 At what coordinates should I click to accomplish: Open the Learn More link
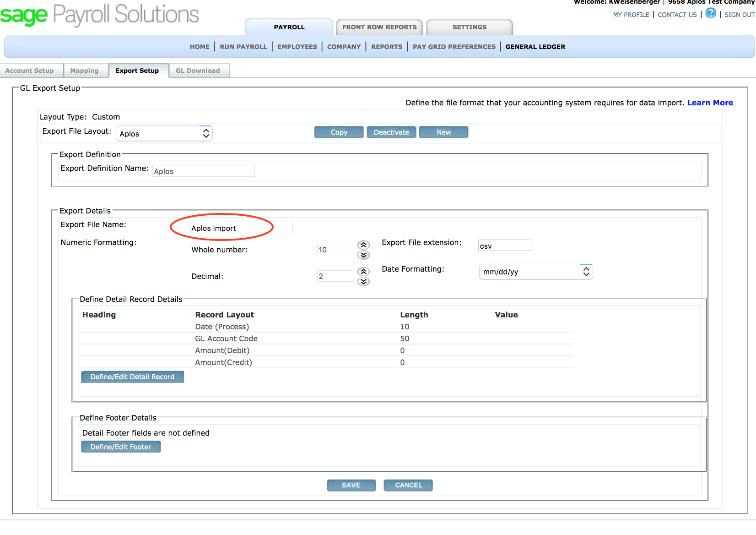tap(710, 103)
